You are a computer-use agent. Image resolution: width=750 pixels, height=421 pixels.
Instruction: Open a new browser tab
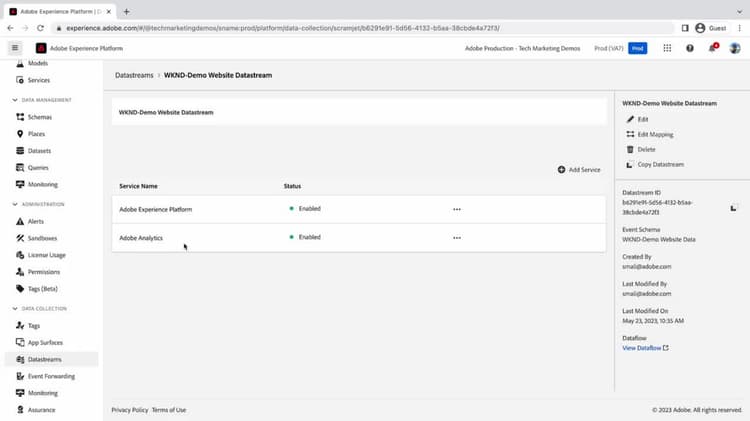[x=126, y=11]
